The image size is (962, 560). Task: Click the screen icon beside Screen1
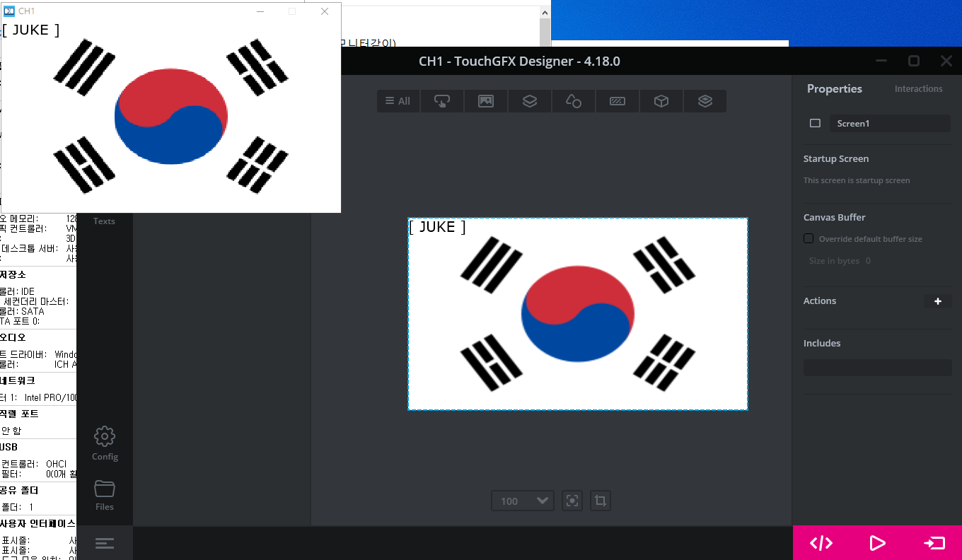click(x=815, y=123)
